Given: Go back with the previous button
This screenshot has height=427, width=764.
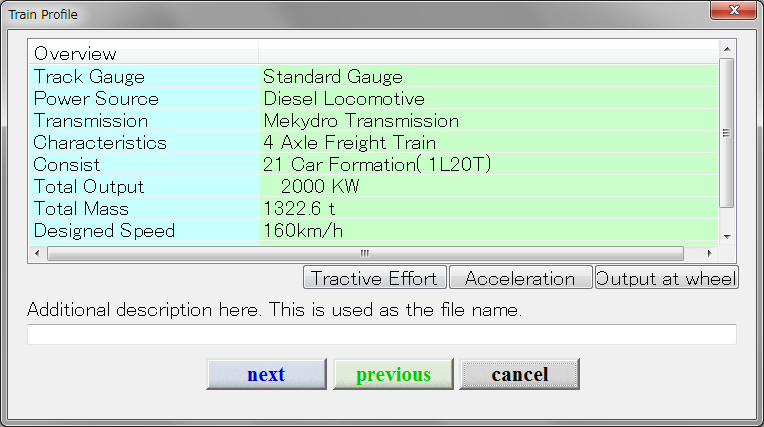Looking at the screenshot, I should coord(393,374).
